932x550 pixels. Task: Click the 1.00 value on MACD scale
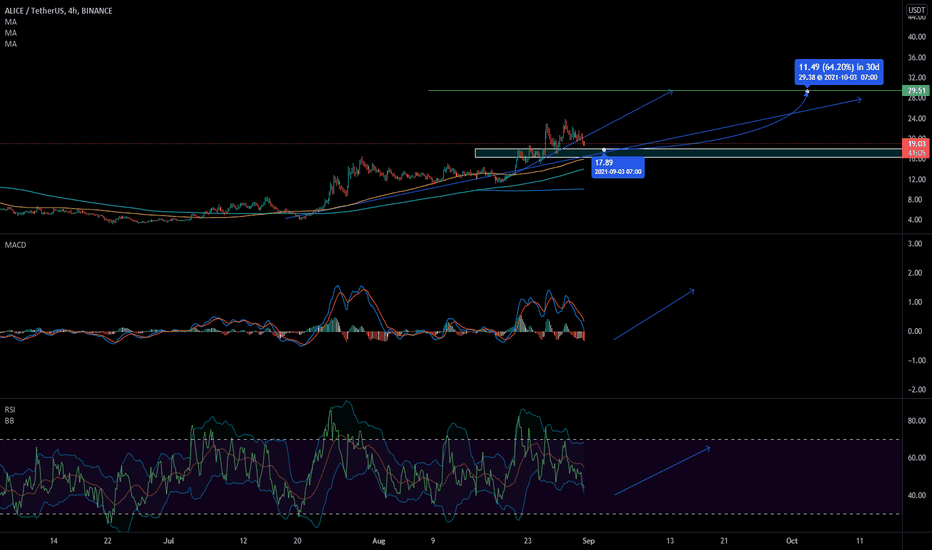pyautogui.click(x=915, y=302)
